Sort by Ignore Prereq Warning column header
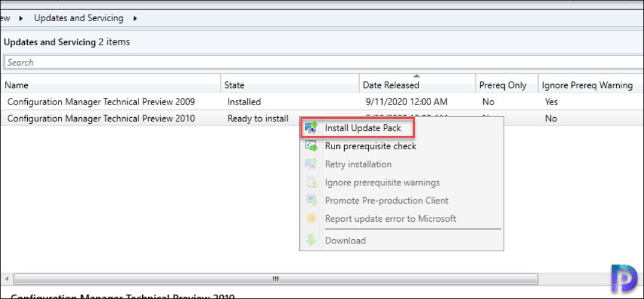The image size is (644, 299). (591, 85)
